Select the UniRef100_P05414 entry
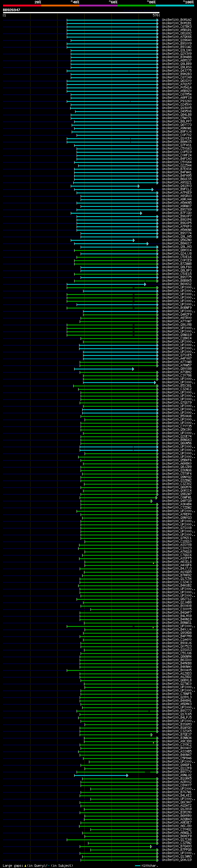 tap(177, 88)
